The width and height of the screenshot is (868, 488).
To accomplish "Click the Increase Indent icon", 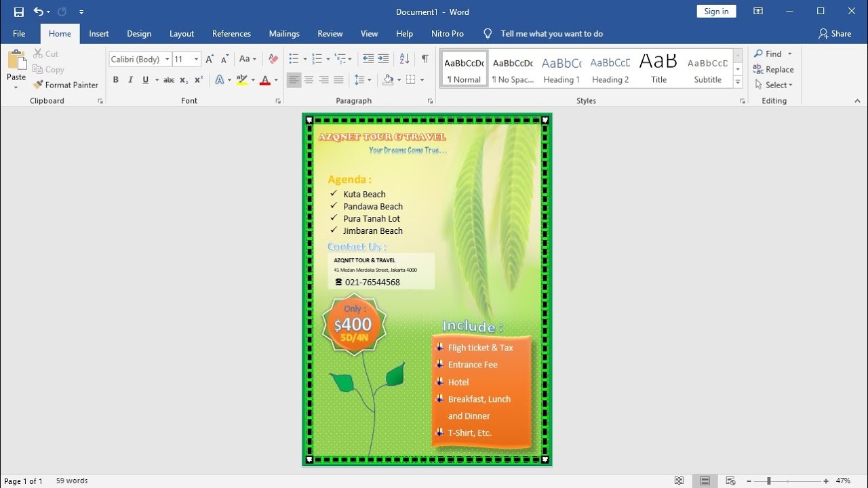I will click(384, 59).
